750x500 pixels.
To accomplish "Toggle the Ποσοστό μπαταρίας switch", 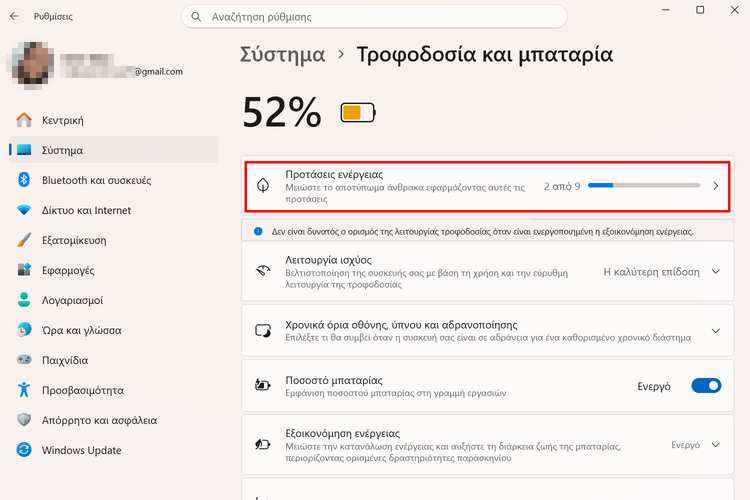I will pos(706,386).
